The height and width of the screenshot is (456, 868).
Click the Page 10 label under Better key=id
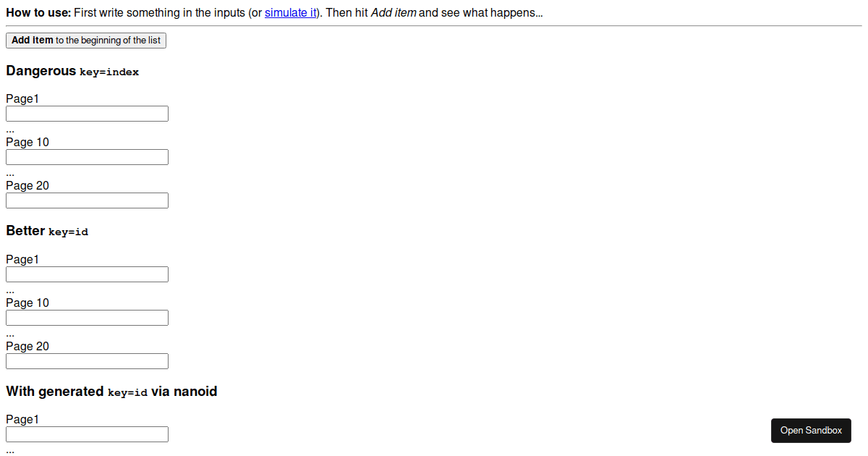click(x=27, y=303)
